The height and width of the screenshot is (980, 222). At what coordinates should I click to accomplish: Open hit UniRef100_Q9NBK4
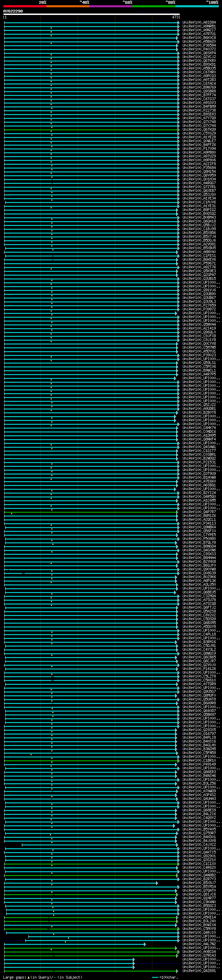click(199, 527)
